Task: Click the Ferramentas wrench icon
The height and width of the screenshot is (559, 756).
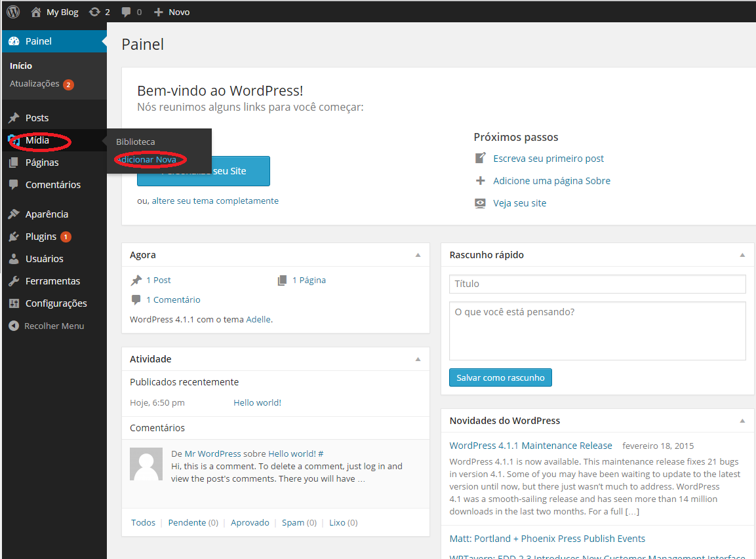Action: [x=14, y=281]
